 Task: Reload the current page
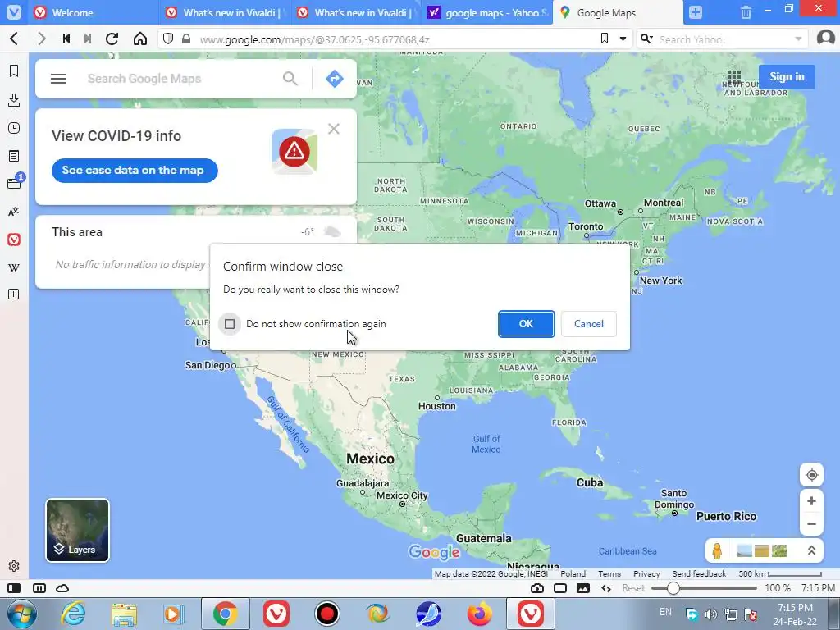click(112, 39)
